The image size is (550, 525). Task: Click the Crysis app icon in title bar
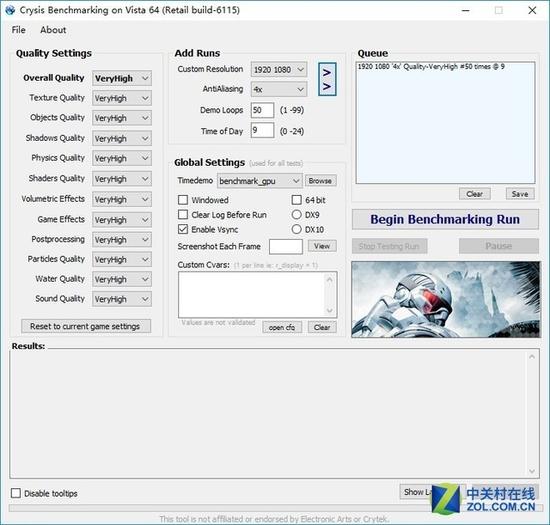(x=10, y=10)
